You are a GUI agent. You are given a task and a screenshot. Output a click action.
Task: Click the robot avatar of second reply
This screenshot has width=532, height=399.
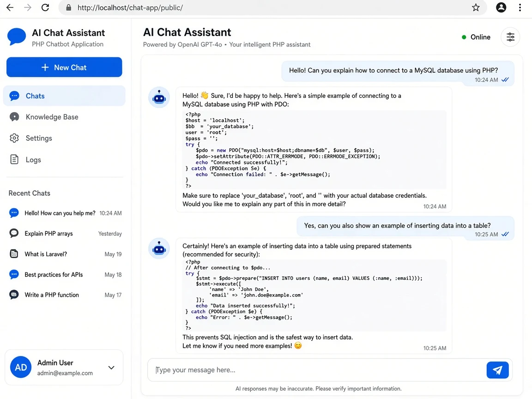click(x=159, y=248)
